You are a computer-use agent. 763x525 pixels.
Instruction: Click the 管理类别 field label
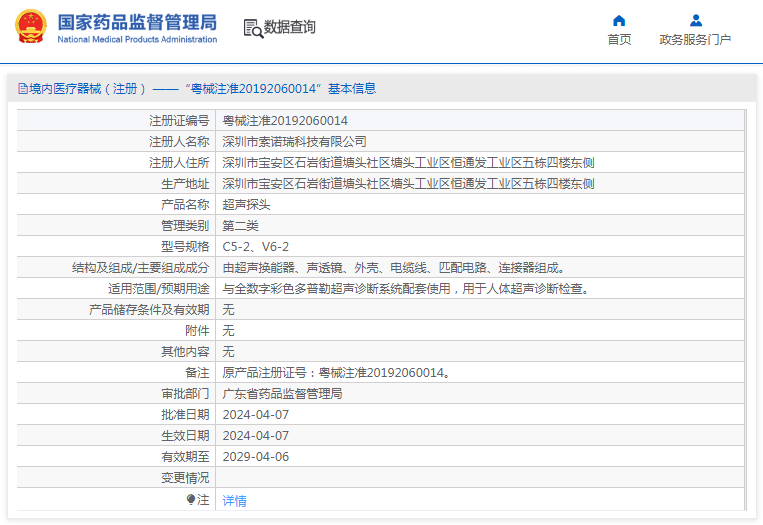(x=185, y=226)
